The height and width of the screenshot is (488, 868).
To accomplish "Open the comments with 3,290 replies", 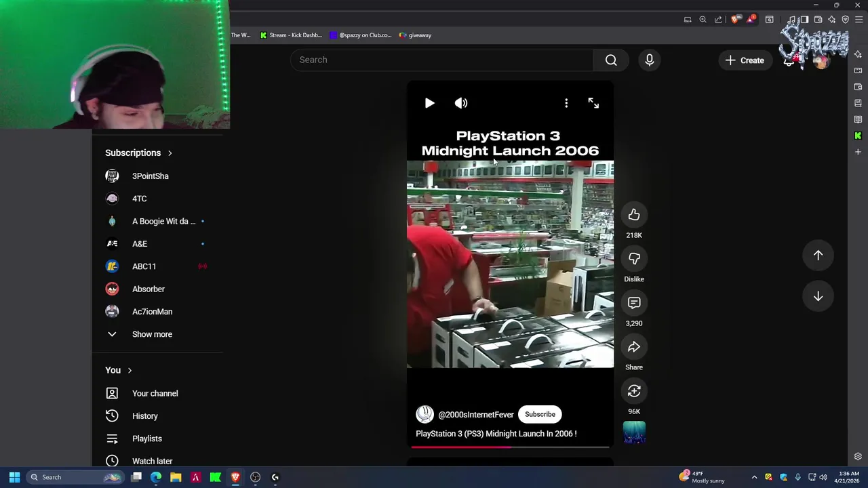I will (634, 303).
